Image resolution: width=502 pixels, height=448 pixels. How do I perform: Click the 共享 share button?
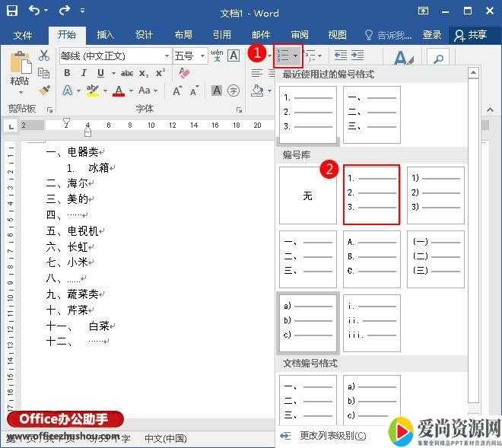[470, 35]
